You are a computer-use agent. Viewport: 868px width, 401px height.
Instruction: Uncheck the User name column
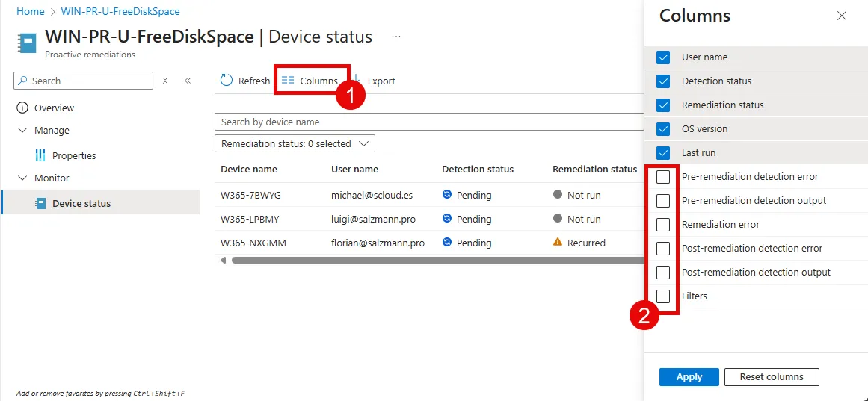pos(662,57)
